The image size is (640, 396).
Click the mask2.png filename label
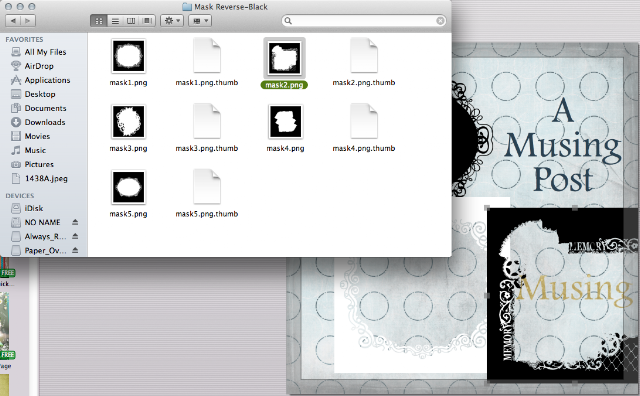click(x=284, y=85)
